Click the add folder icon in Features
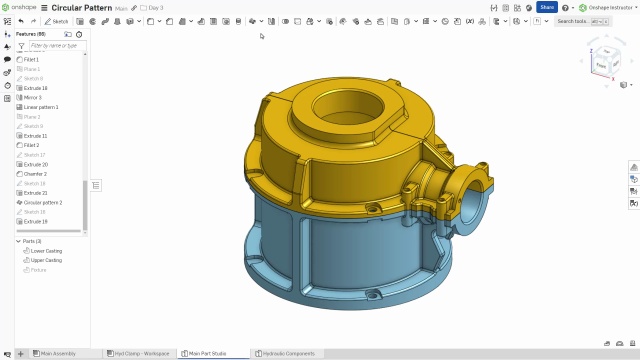Screen dimensions: 640x360 pyautogui.click(x=68, y=34)
